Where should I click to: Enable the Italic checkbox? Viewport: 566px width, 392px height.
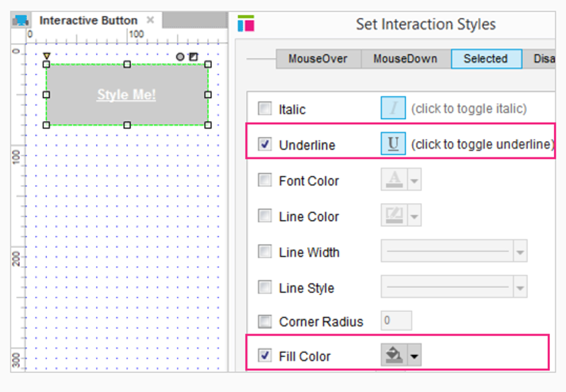(x=266, y=109)
